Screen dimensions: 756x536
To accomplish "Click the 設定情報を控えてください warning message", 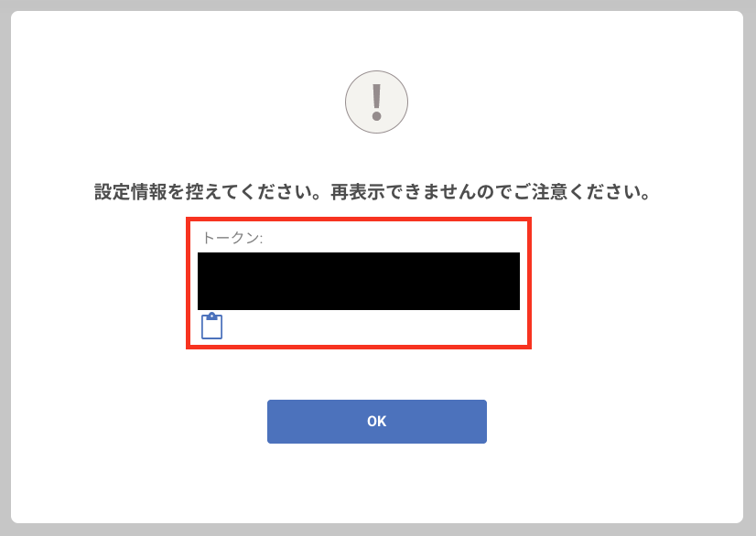I will pyautogui.click(x=202, y=192).
